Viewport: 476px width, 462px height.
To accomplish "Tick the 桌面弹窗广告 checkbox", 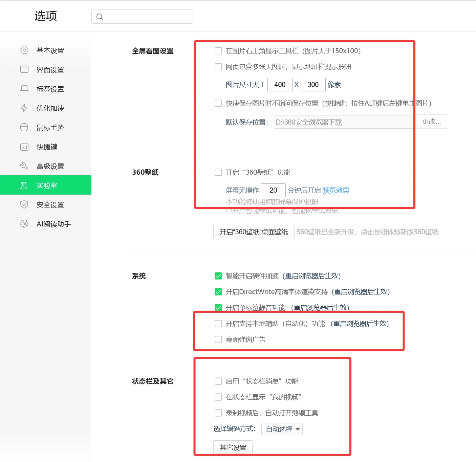I will [x=218, y=339].
